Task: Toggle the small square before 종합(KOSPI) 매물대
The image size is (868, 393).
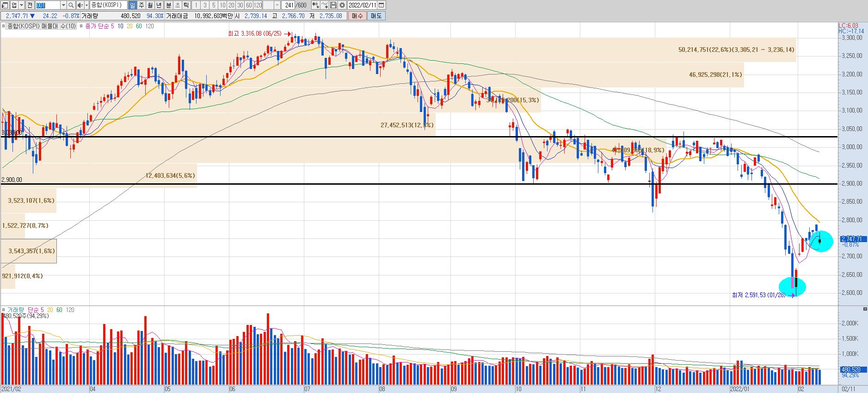Action: (3, 26)
